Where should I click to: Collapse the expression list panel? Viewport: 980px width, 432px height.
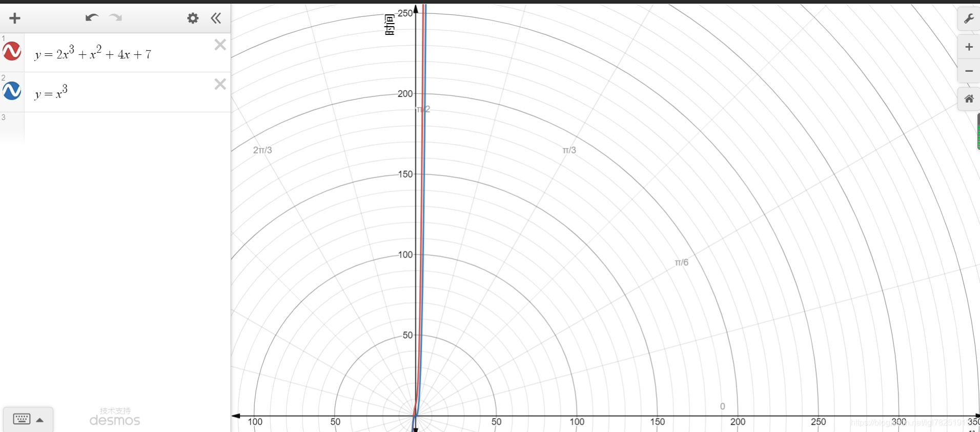pyautogui.click(x=216, y=18)
